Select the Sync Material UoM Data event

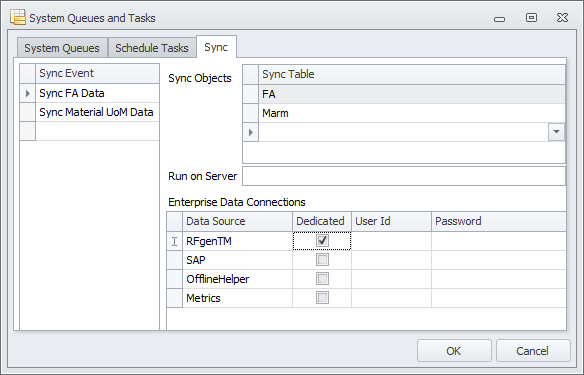[97, 112]
